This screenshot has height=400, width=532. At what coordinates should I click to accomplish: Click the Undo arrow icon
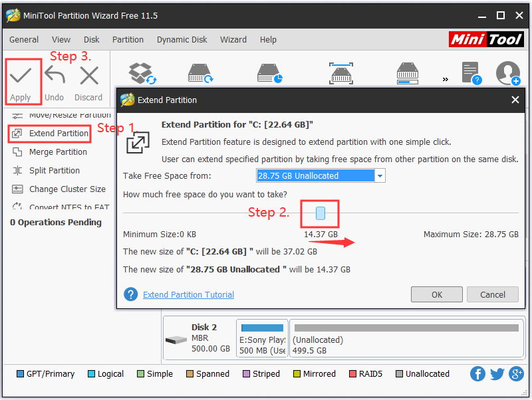(55, 74)
